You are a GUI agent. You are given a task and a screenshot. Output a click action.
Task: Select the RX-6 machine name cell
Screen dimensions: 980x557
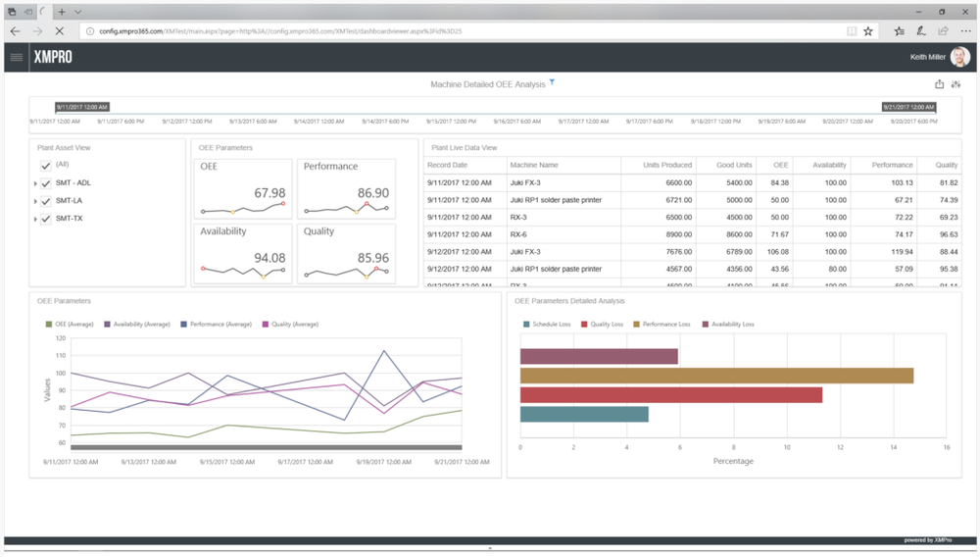tap(518, 235)
